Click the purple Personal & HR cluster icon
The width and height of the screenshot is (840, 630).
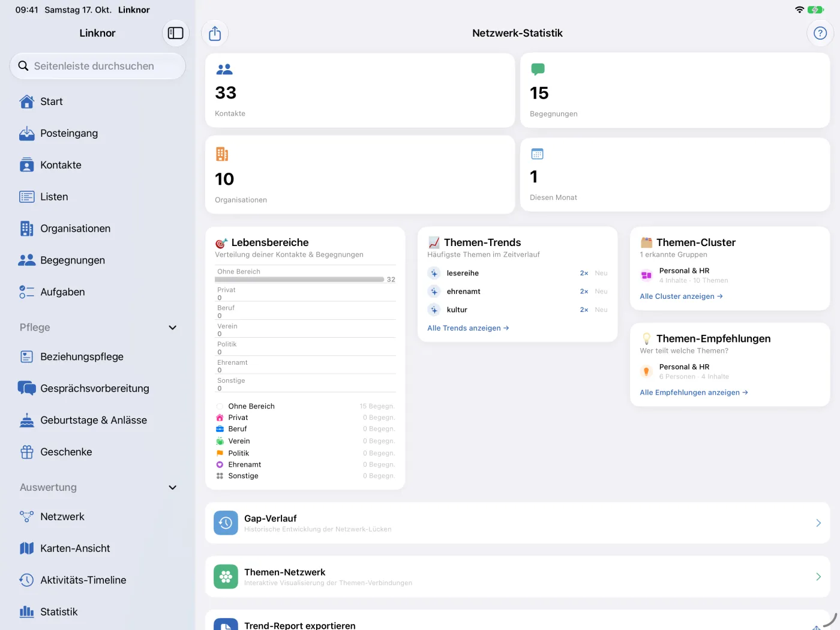[x=646, y=275]
